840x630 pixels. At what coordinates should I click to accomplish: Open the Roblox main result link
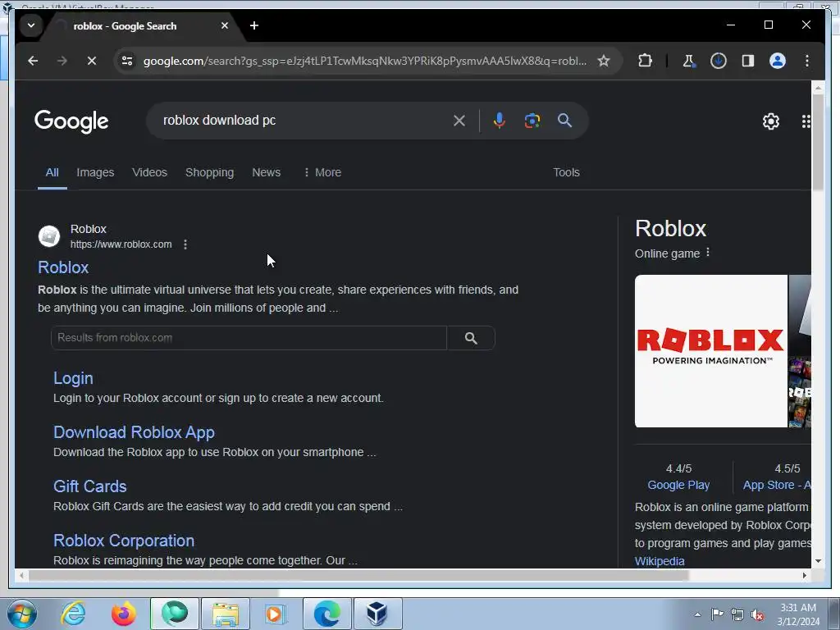[x=63, y=267]
